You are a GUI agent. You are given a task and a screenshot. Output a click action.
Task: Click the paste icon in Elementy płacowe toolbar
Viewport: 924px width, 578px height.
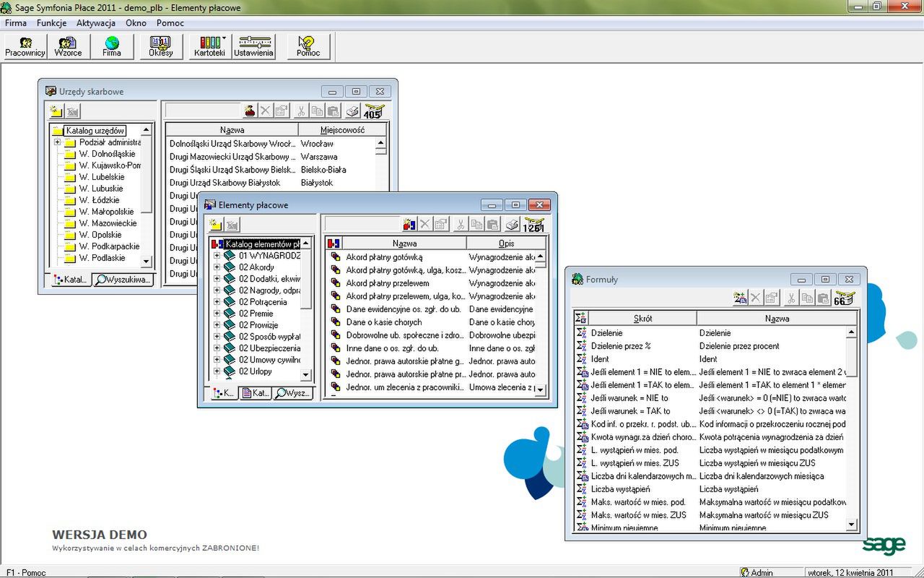(x=492, y=224)
